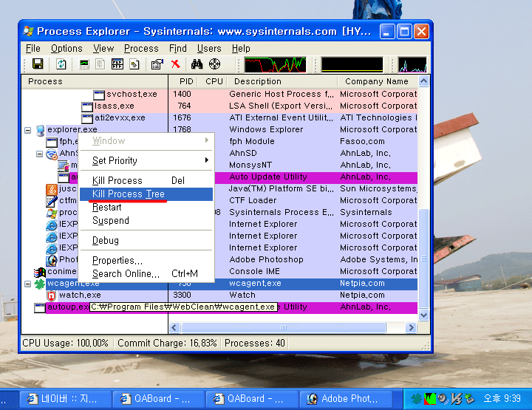Open the View menu

tap(103, 49)
